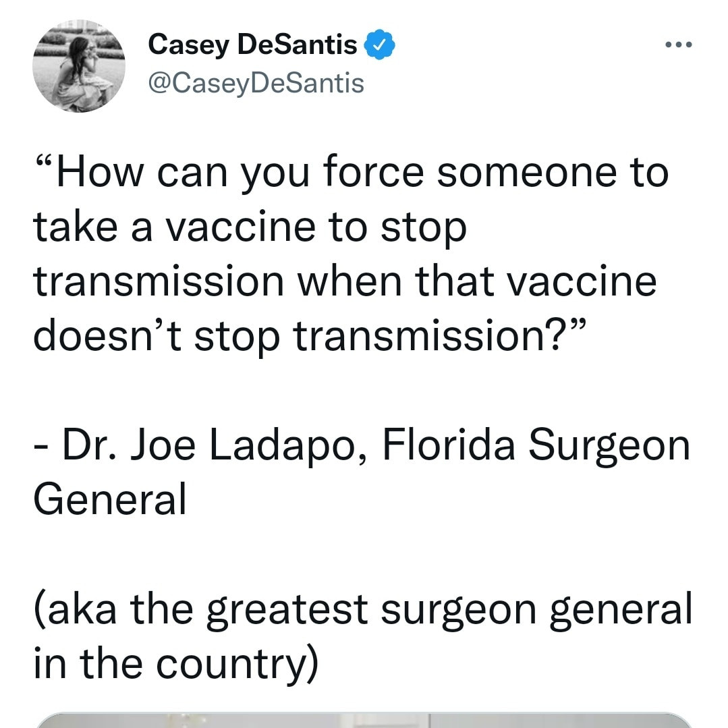Open the @CaseyDeSantis handle link

(256, 84)
